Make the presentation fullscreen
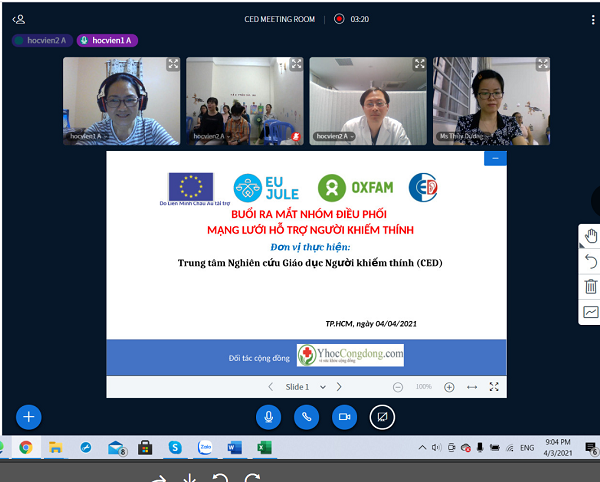Image resolution: width=600 pixels, height=482 pixels. [x=494, y=387]
